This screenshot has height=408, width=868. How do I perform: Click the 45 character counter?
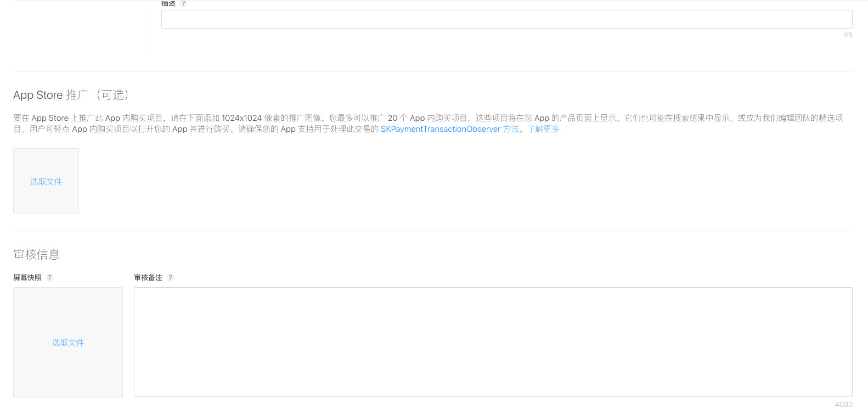click(x=848, y=35)
